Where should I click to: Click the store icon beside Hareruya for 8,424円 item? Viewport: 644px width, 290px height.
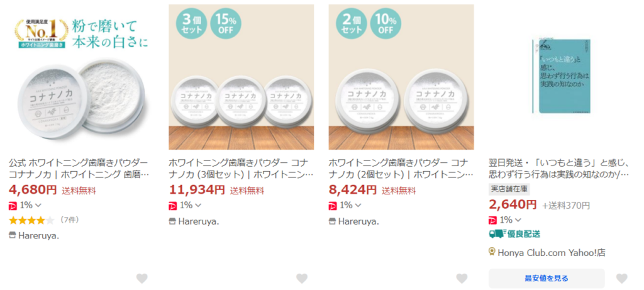coord(333,221)
